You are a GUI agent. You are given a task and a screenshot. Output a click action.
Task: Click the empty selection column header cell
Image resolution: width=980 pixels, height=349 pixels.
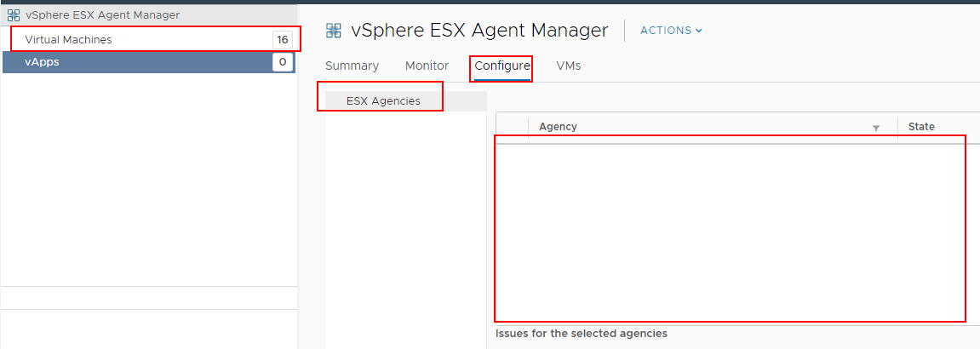coord(513,127)
